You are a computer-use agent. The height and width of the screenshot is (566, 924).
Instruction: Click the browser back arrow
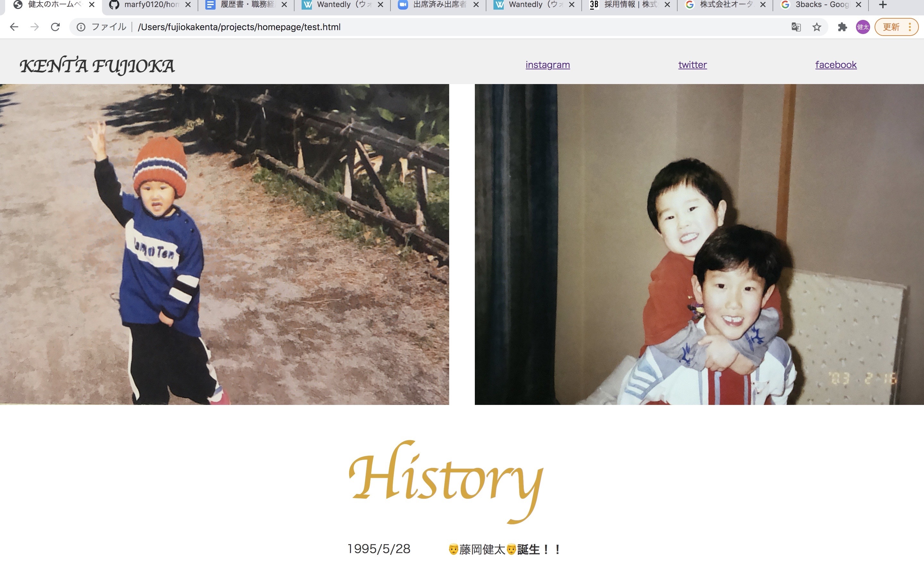click(14, 27)
